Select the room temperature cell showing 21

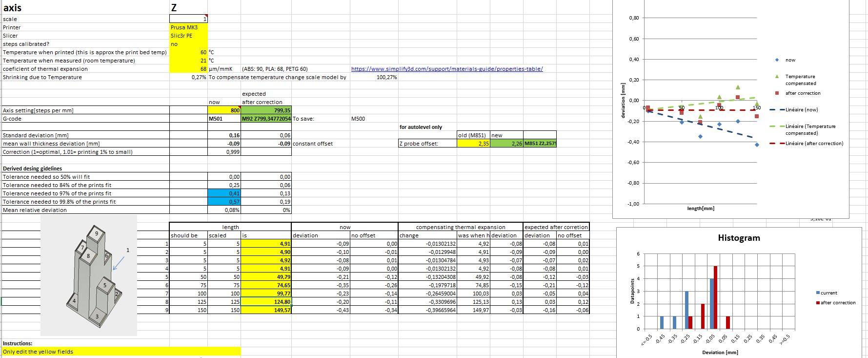[x=188, y=61]
